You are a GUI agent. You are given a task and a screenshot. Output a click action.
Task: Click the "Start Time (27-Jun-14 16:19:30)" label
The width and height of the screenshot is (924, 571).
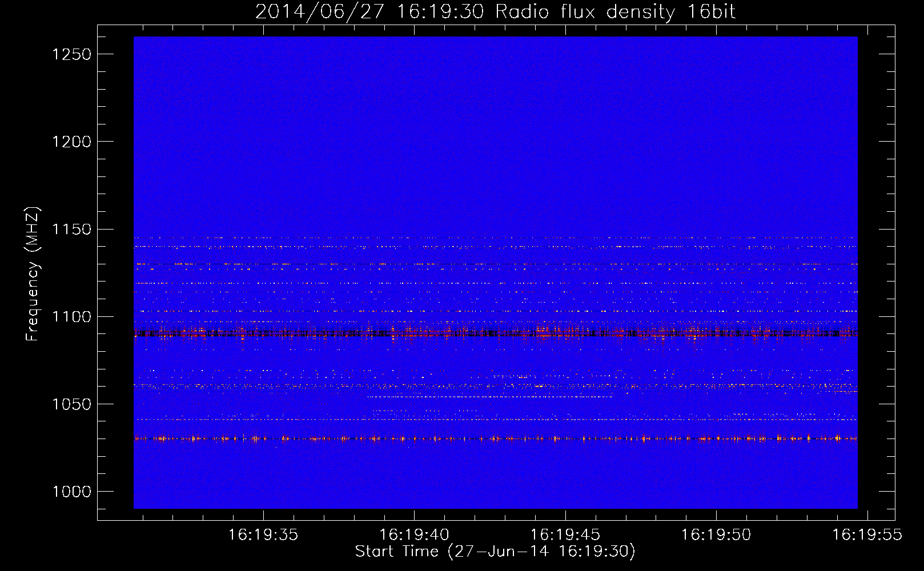[x=495, y=552]
